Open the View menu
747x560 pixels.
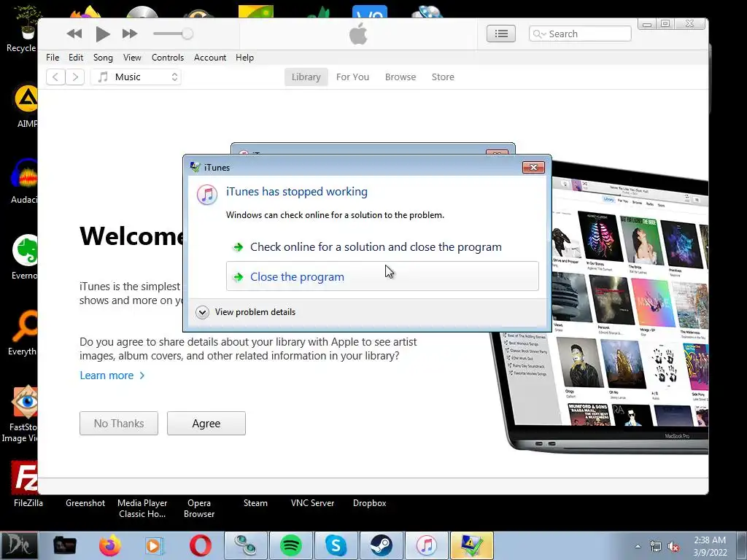pos(132,58)
